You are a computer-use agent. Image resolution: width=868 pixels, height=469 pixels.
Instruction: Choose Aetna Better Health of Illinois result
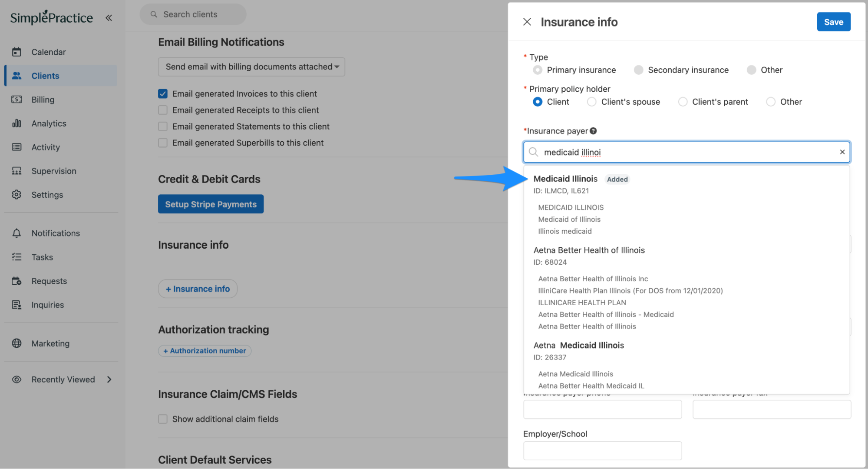click(x=686, y=288)
